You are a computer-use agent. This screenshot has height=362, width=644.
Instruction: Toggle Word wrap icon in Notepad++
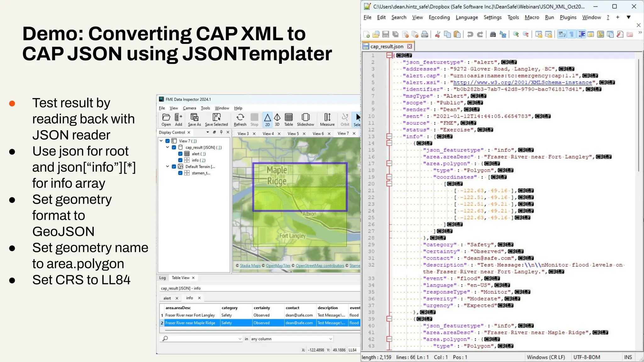pos(562,34)
